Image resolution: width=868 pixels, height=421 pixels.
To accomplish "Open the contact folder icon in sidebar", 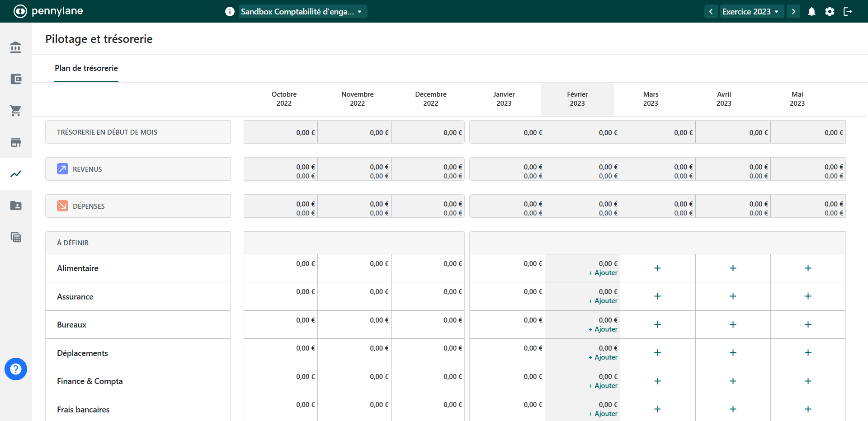I will tap(16, 206).
